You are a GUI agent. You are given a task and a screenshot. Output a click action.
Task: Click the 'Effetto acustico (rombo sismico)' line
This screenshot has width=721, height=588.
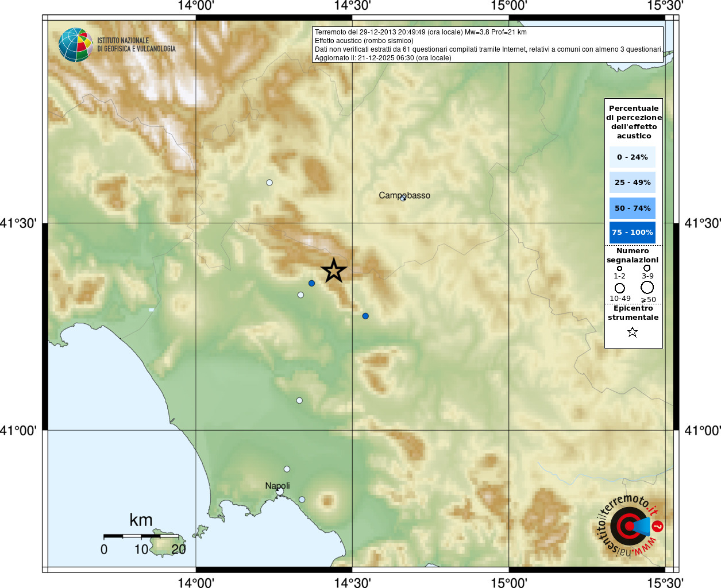point(364,41)
